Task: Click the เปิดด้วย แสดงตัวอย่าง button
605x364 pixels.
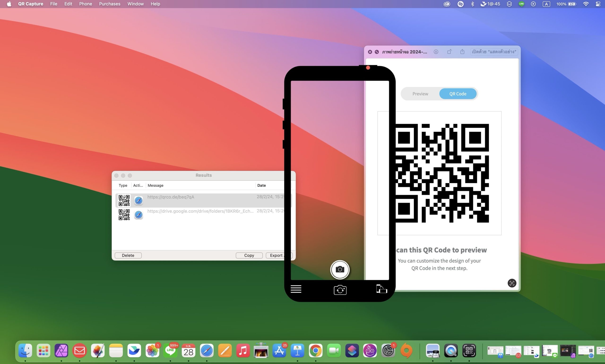Action: point(493,52)
